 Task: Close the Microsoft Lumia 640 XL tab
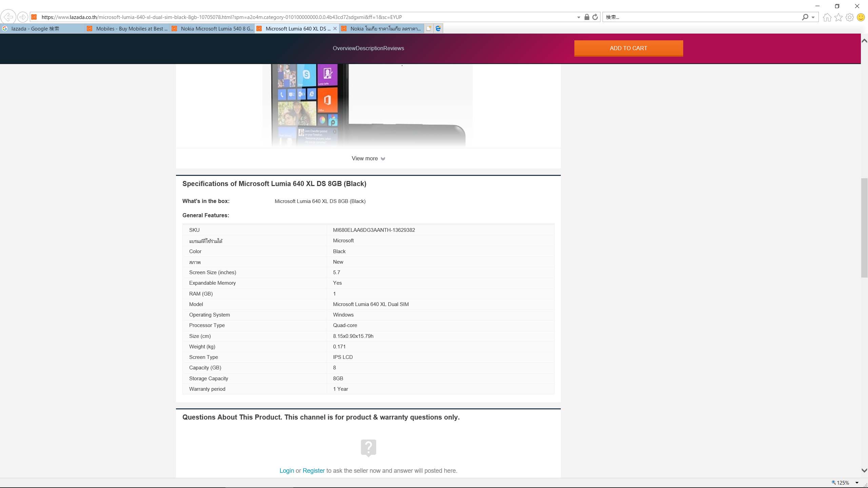(x=335, y=28)
